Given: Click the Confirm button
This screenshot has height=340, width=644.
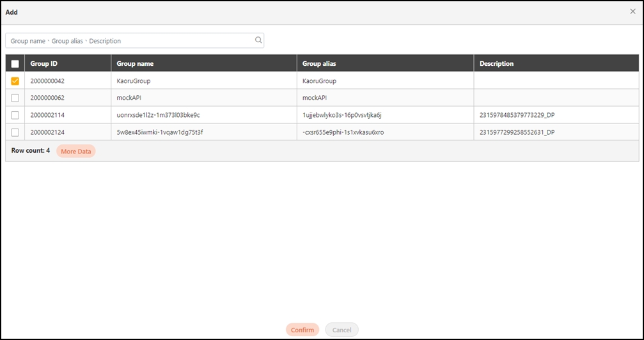Looking at the screenshot, I should click(x=302, y=330).
